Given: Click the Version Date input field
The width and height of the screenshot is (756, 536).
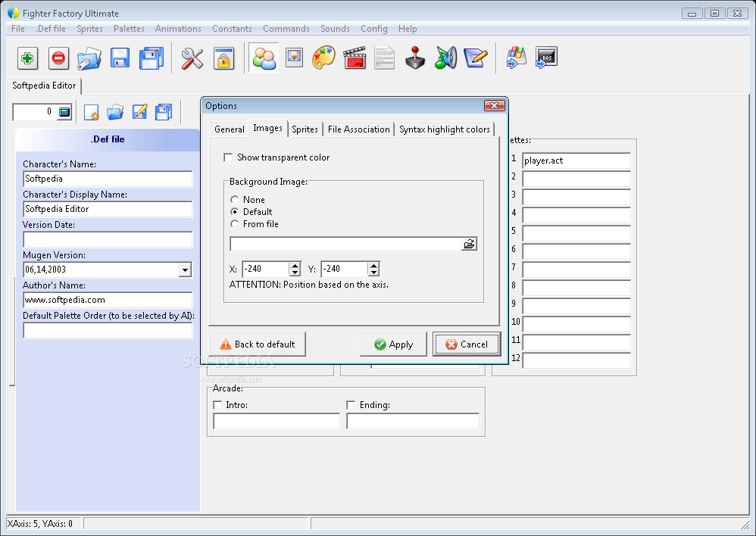Looking at the screenshot, I should [x=108, y=239].
